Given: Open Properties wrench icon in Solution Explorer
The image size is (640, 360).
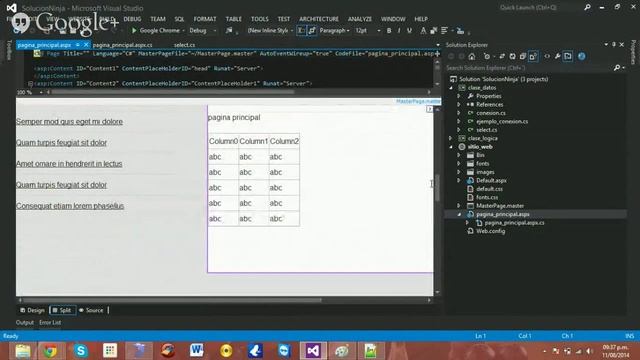Looking at the screenshot, I should pos(558,56).
